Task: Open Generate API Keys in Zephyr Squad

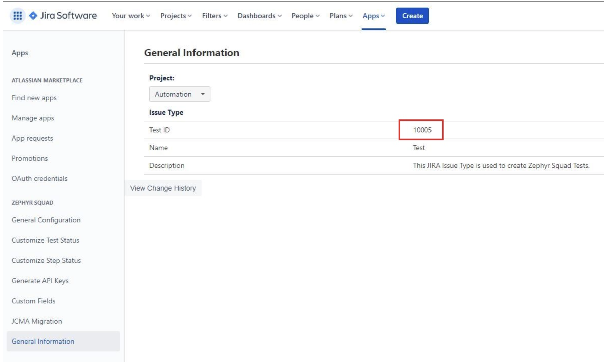Action: pyautogui.click(x=40, y=281)
